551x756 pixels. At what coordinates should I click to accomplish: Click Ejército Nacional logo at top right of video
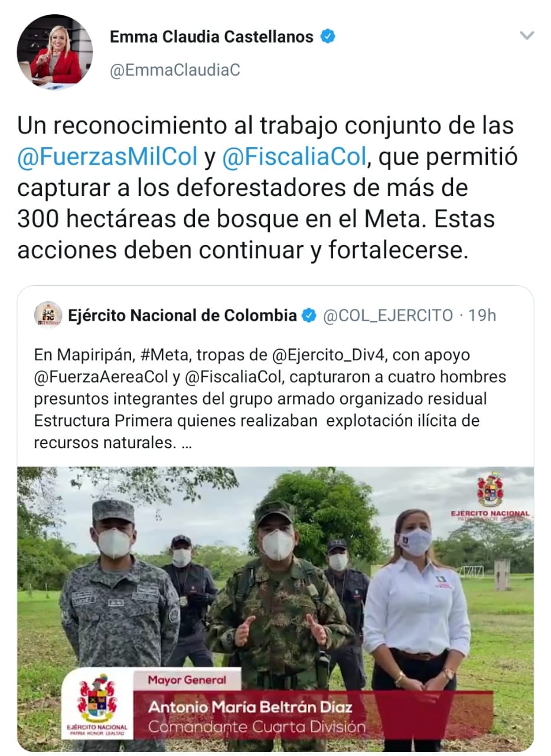[x=490, y=497]
